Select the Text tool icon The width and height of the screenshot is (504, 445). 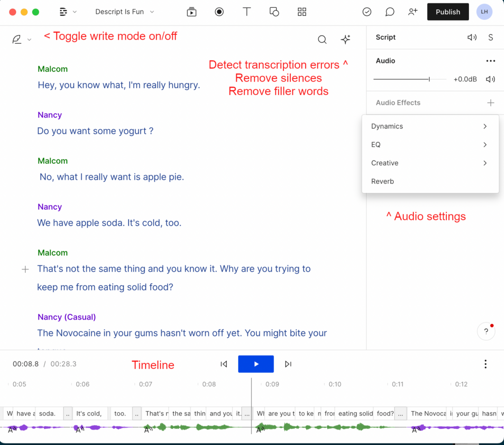pos(247,12)
